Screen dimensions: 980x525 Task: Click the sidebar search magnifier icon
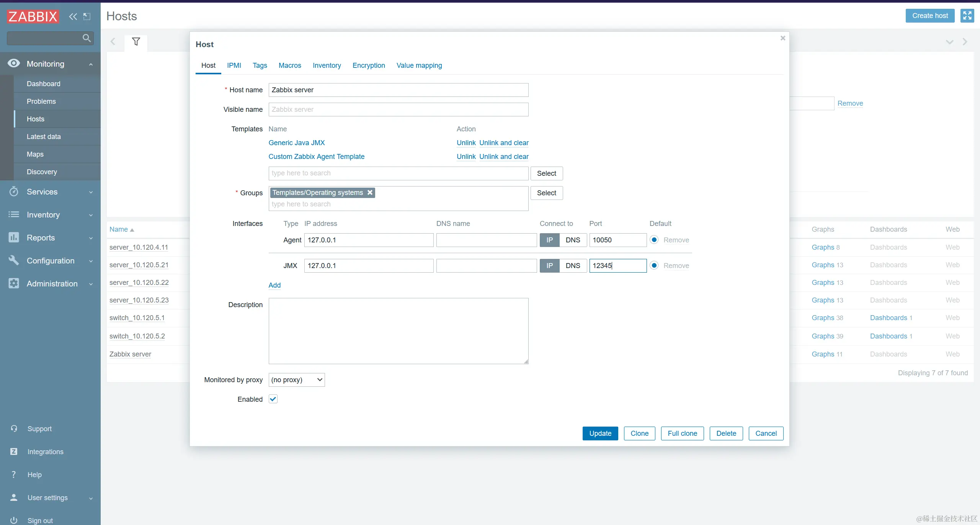coord(87,38)
